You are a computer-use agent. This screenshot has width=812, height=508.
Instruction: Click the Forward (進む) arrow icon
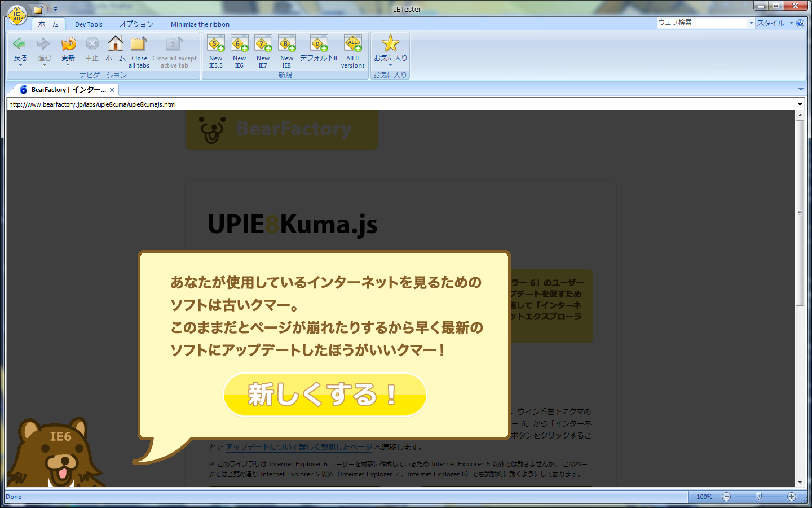[44, 44]
